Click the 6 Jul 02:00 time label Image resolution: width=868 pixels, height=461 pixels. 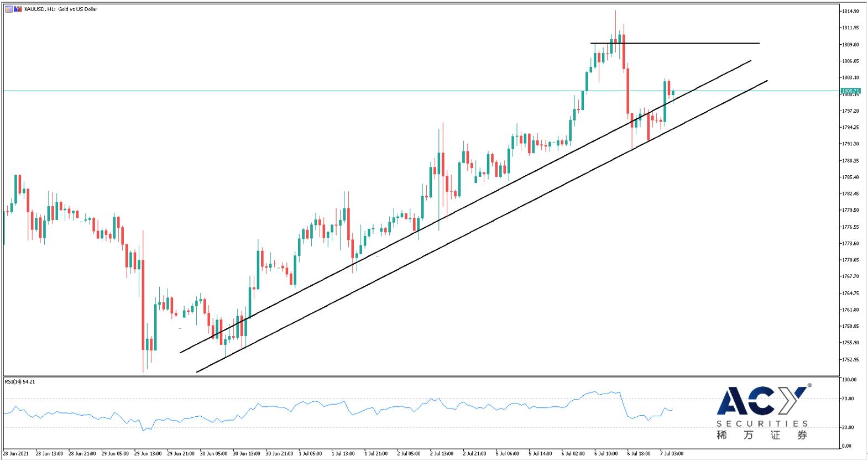coord(573,454)
